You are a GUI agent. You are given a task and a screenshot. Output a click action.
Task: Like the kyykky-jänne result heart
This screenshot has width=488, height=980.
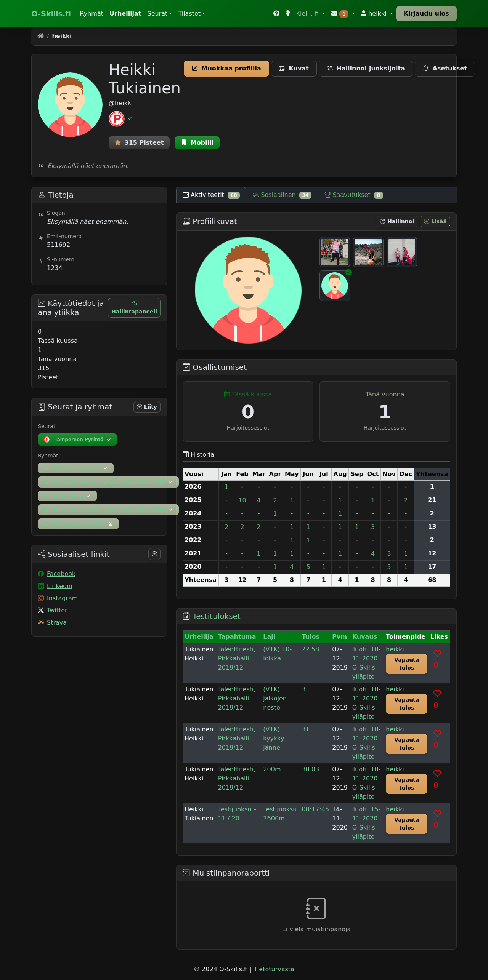point(437,734)
